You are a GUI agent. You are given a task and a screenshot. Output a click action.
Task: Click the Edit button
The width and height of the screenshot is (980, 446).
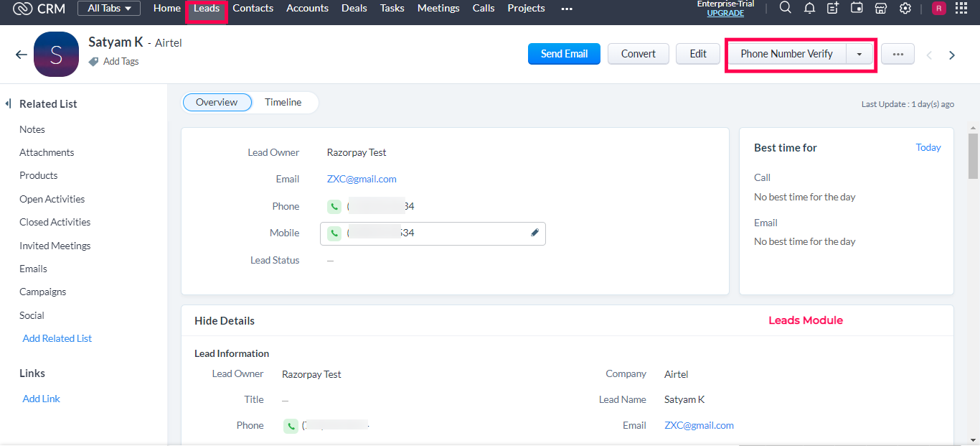point(698,54)
